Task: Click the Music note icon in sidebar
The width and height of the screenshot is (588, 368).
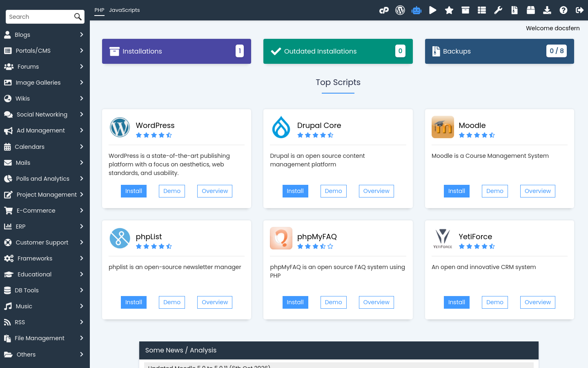Action: tap(8, 306)
